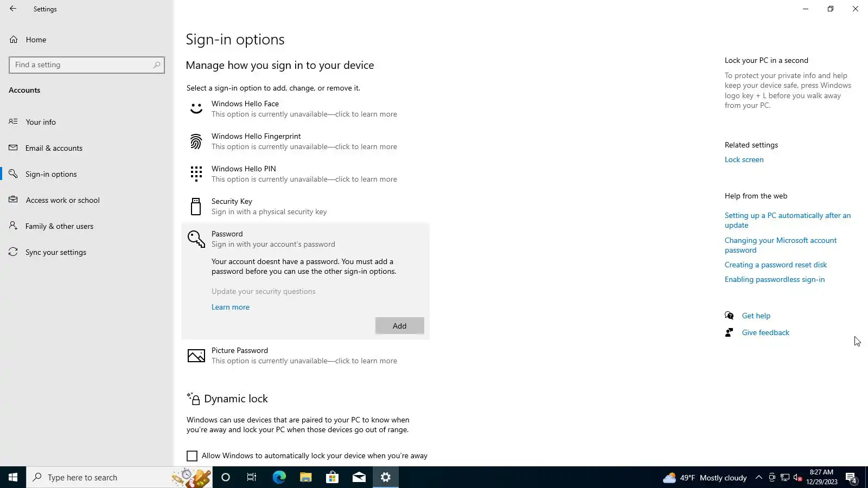868x488 pixels.
Task: Open File Explorer from taskbar
Action: click(x=305, y=477)
